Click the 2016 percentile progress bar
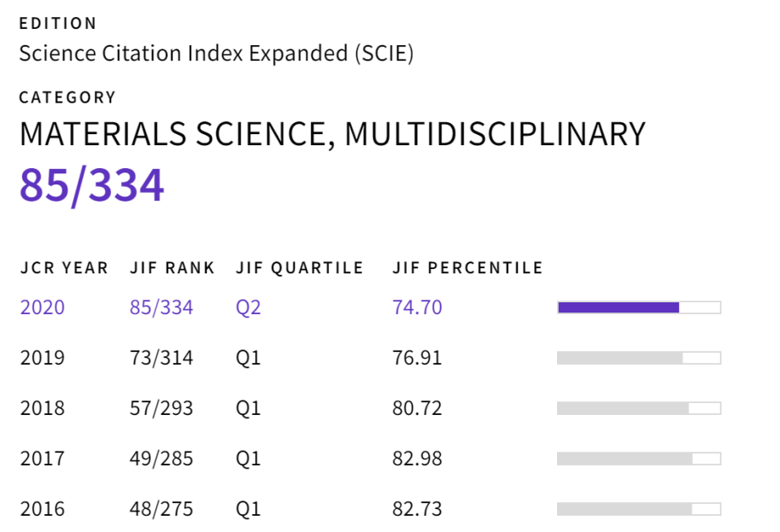 coord(638,510)
